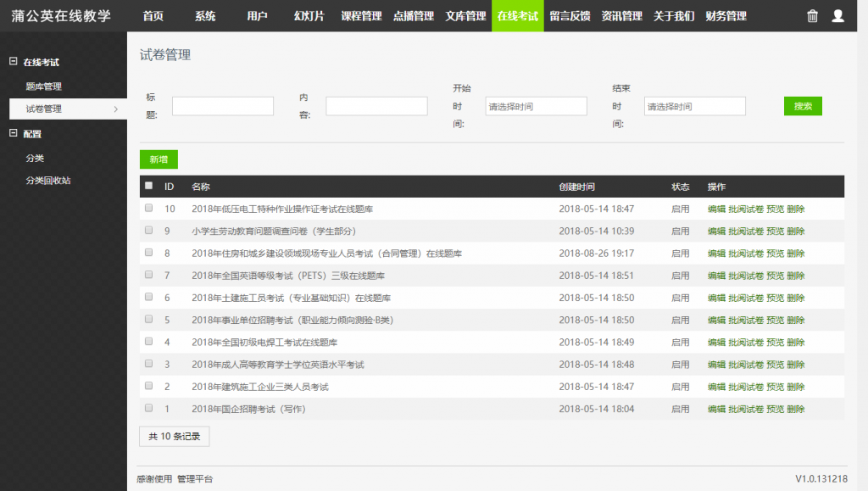Tick the checkbox for exam ID 7
This screenshot has height=491, width=868.
149,275
